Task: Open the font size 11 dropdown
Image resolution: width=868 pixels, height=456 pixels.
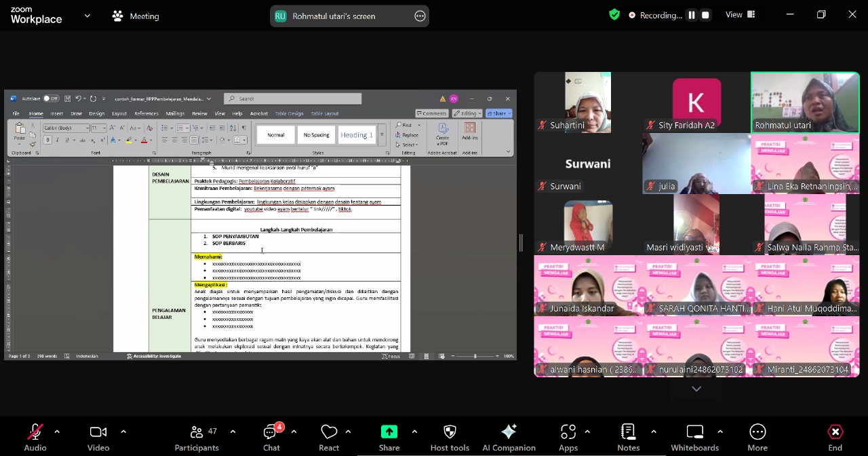Action: coord(104,128)
